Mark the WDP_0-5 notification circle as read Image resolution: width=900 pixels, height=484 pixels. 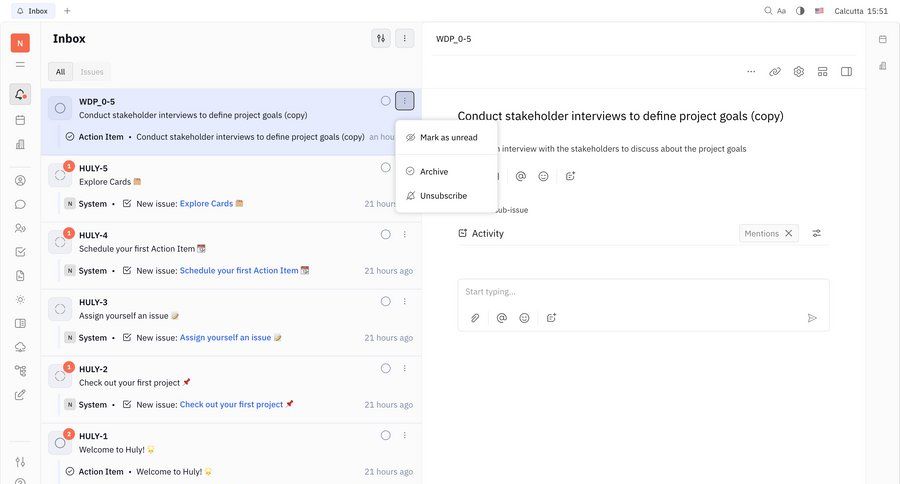pos(386,101)
